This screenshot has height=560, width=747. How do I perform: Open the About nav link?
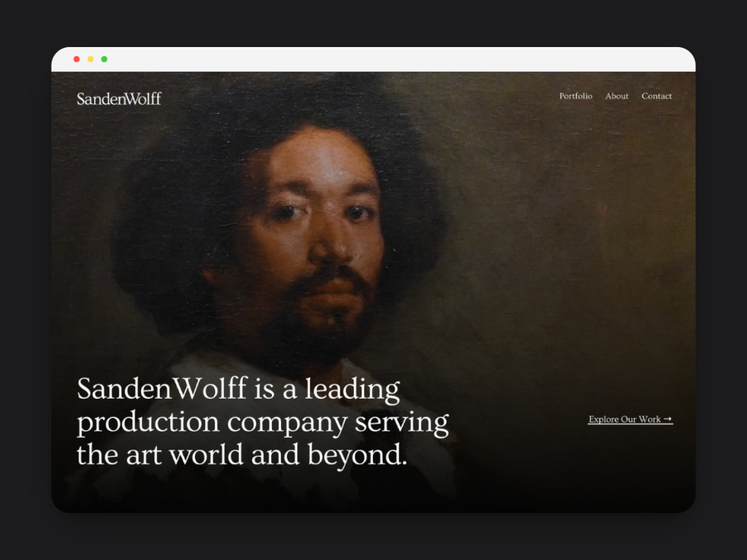click(x=616, y=96)
